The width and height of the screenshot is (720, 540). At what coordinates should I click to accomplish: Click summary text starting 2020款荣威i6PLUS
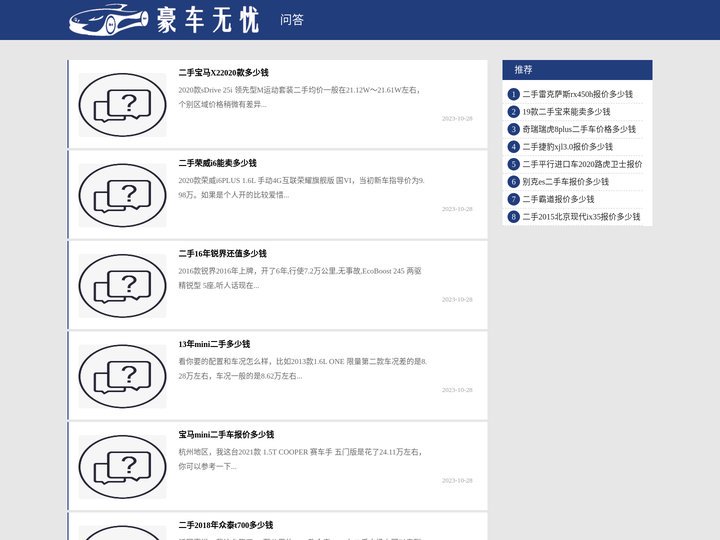click(x=302, y=187)
